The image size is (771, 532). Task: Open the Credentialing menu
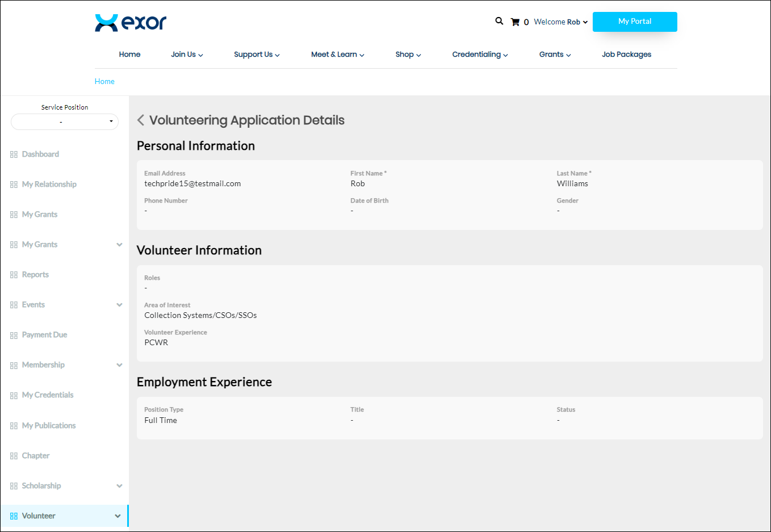tap(480, 55)
